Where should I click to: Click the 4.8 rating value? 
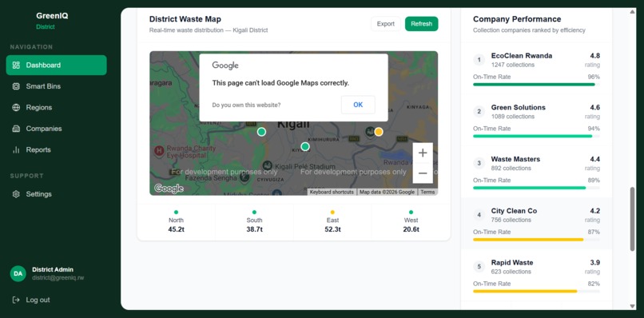coord(594,56)
